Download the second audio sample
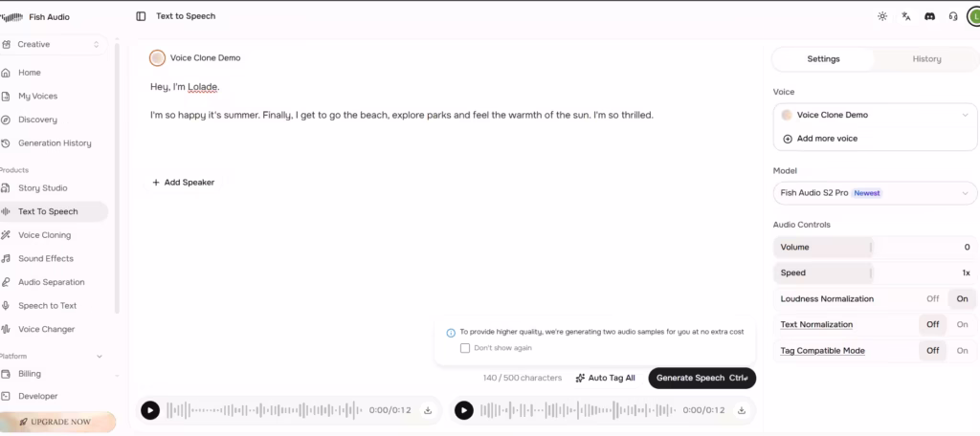 tap(742, 410)
